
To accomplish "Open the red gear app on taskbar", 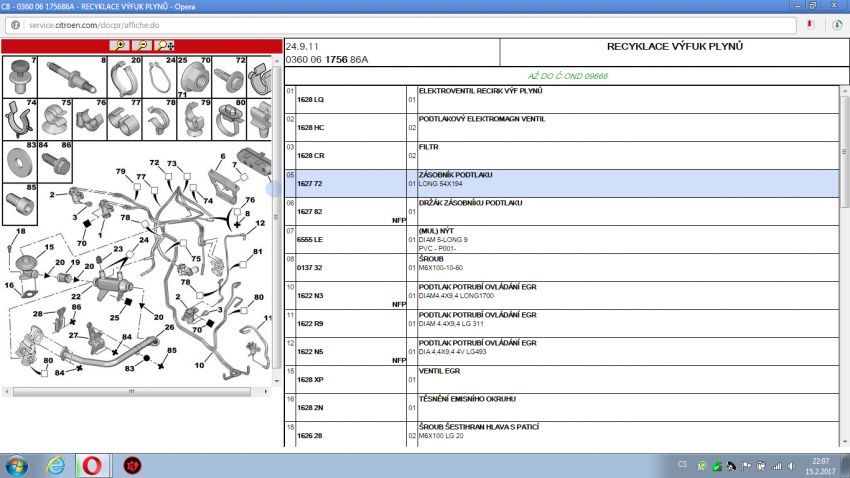I will (132, 466).
